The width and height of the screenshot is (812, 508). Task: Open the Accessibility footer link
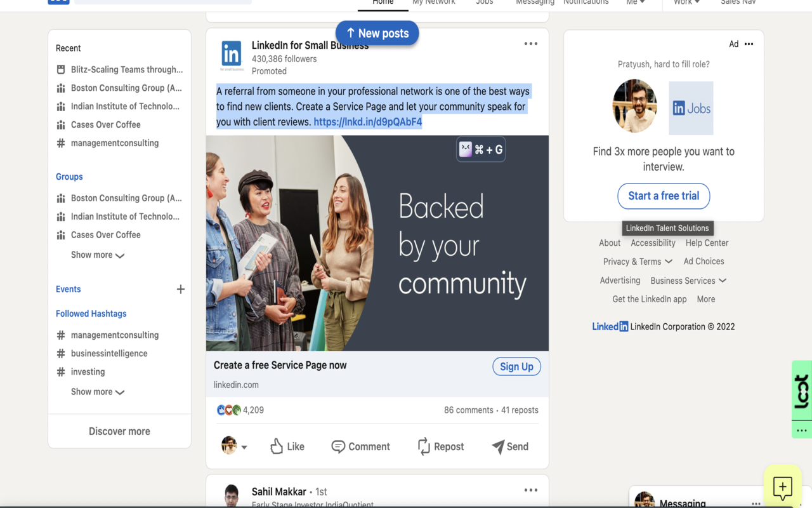point(653,243)
